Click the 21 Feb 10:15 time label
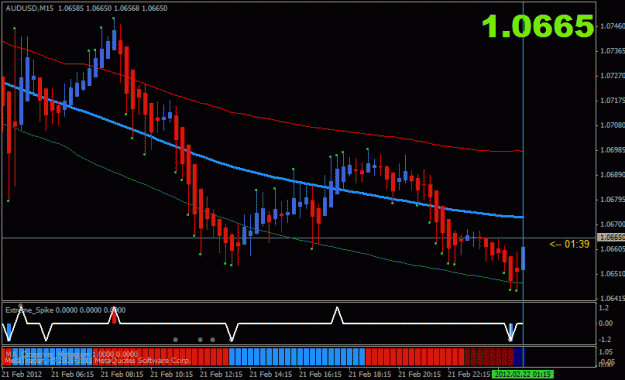625x380 pixels. (171, 374)
